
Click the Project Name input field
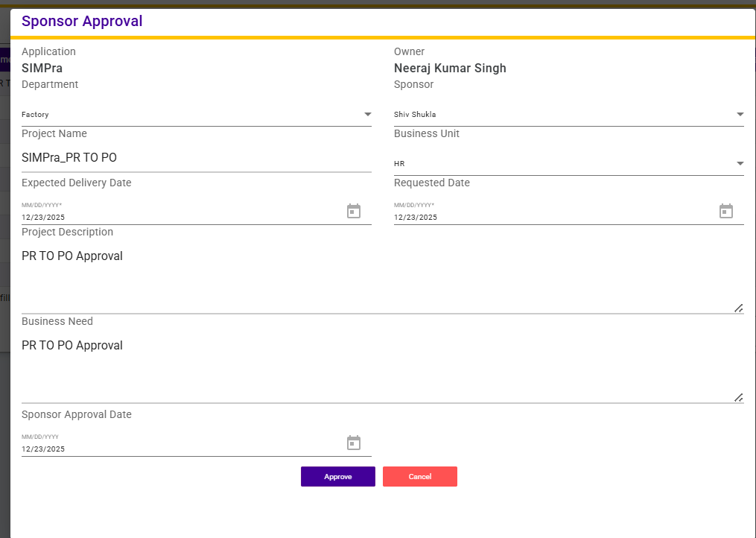point(196,158)
